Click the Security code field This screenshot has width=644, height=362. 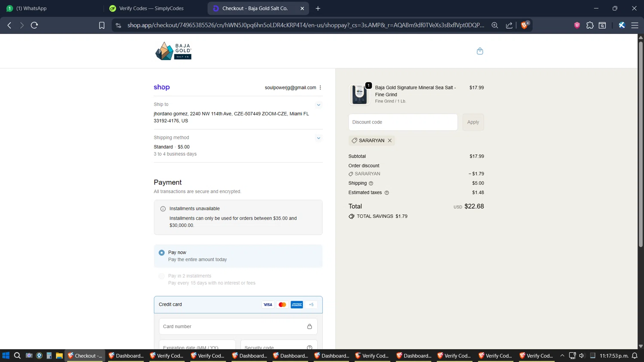click(279, 345)
